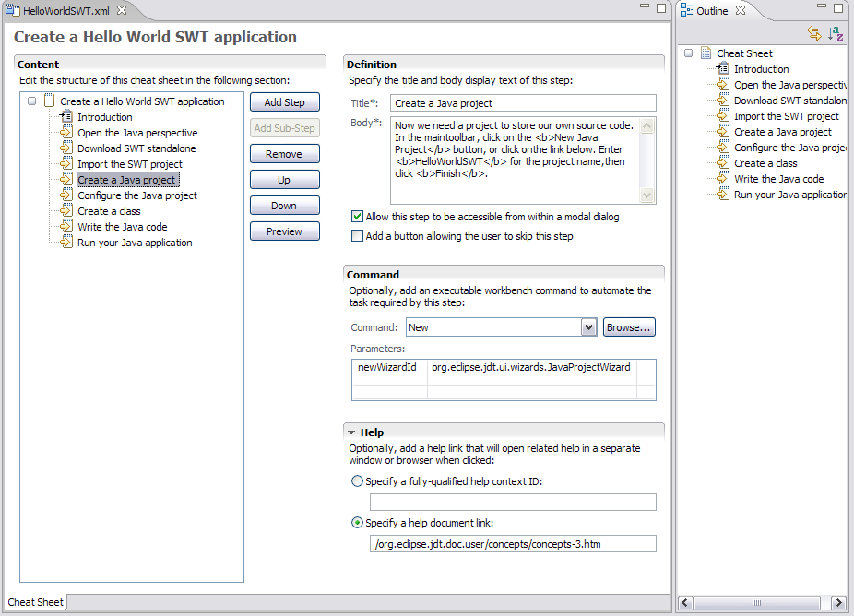Image resolution: width=854 pixels, height=616 pixels.
Task: Click the step icon beside Open the Java perspective in Content
Action: [66, 133]
